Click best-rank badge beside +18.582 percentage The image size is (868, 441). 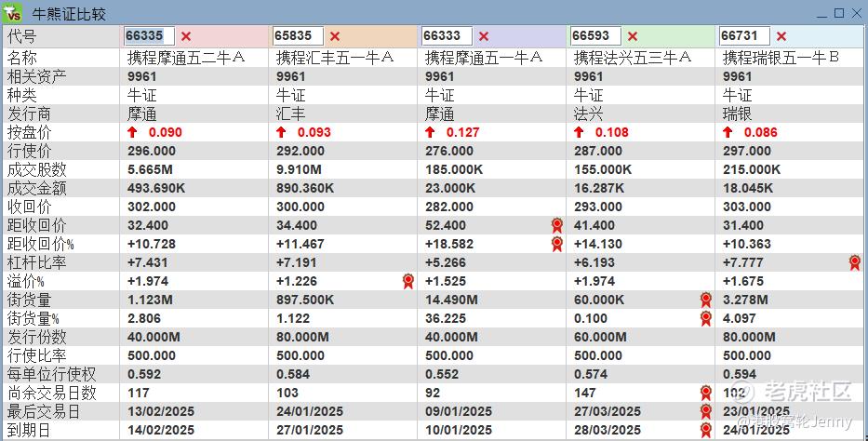pos(557,244)
